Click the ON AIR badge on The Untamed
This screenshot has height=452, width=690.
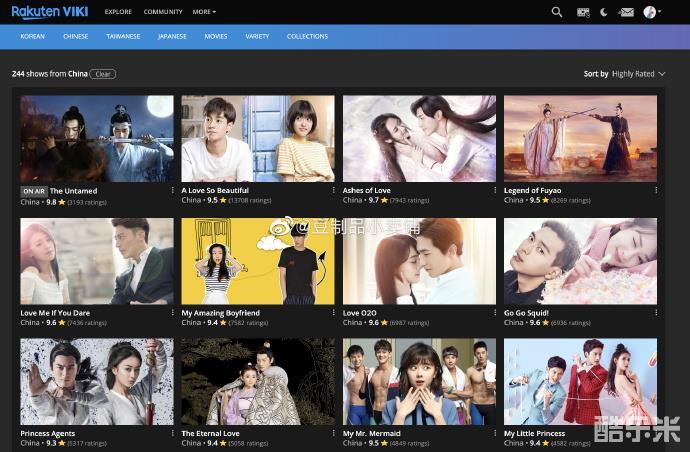(x=34, y=191)
